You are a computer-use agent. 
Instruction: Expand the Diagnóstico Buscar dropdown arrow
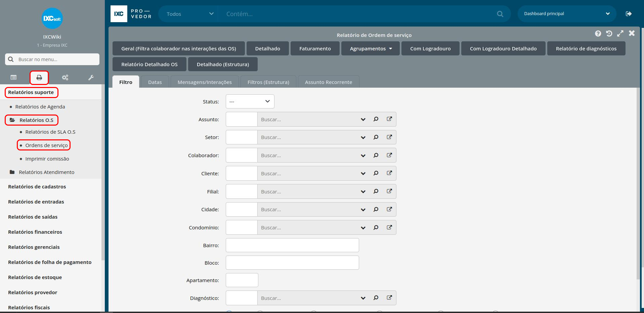(x=363, y=298)
